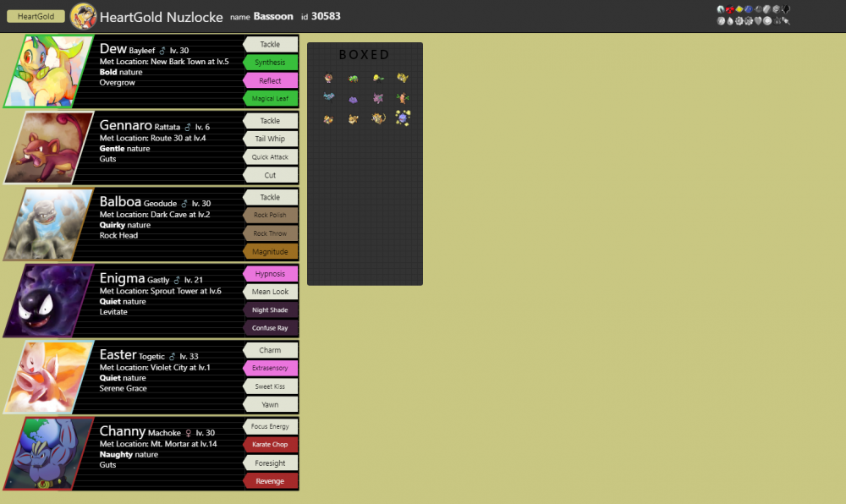Toggle the Glacier Badge
The width and height of the screenshot is (846, 504).
point(777,9)
